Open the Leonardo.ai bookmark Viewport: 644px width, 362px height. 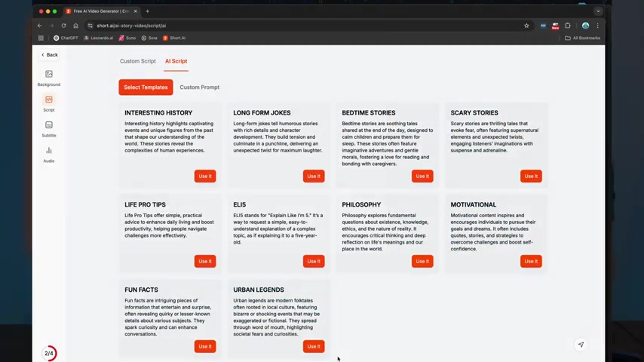(x=98, y=38)
